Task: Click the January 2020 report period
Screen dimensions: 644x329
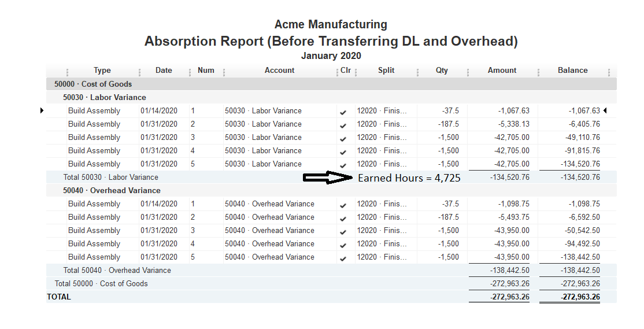Action: pyautogui.click(x=331, y=56)
